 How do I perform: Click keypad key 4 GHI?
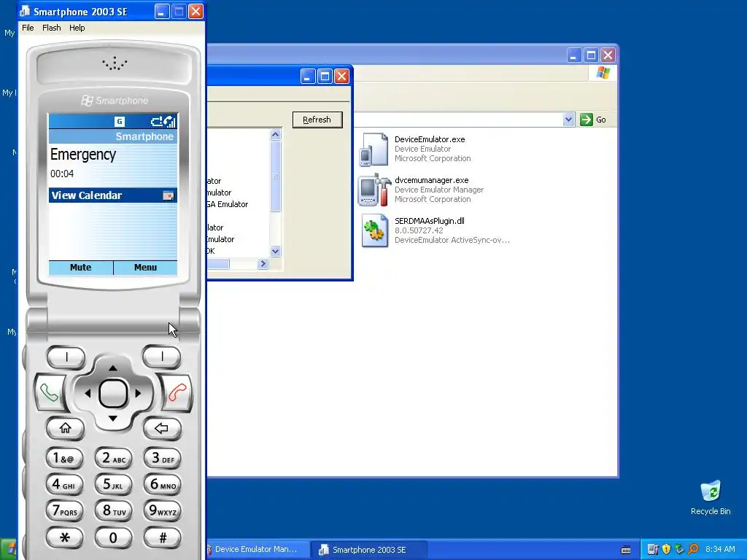[64, 484]
